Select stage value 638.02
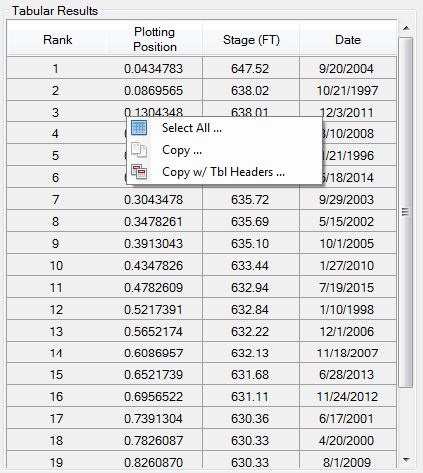The height and width of the screenshot is (473, 423). click(x=251, y=90)
